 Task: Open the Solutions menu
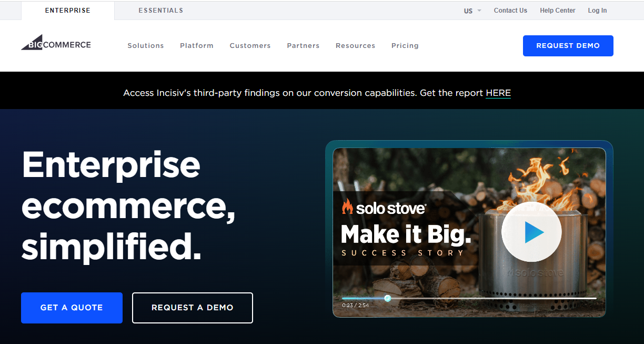click(x=146, y=46)
